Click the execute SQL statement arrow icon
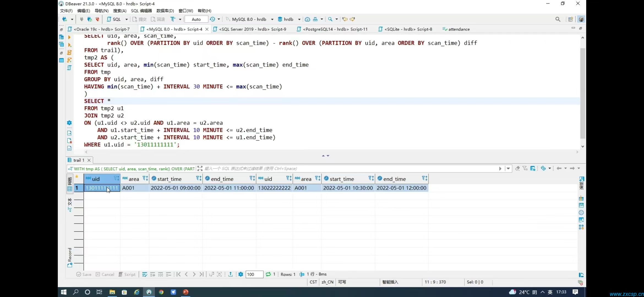This screenshot has height=297, width=644. [x=69, y=37]
